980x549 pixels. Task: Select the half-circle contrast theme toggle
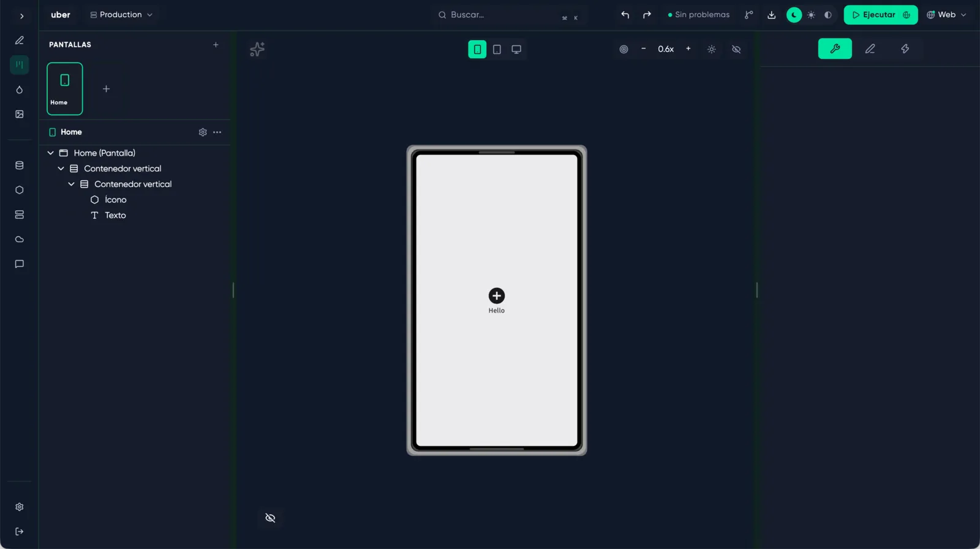(x=828, y=15)
